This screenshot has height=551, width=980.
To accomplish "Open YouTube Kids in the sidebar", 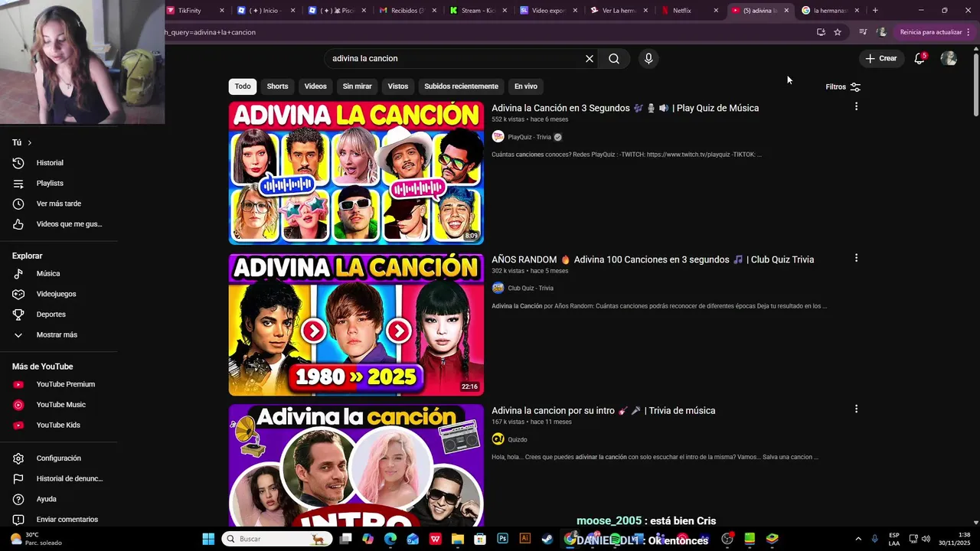I will 59,425.
